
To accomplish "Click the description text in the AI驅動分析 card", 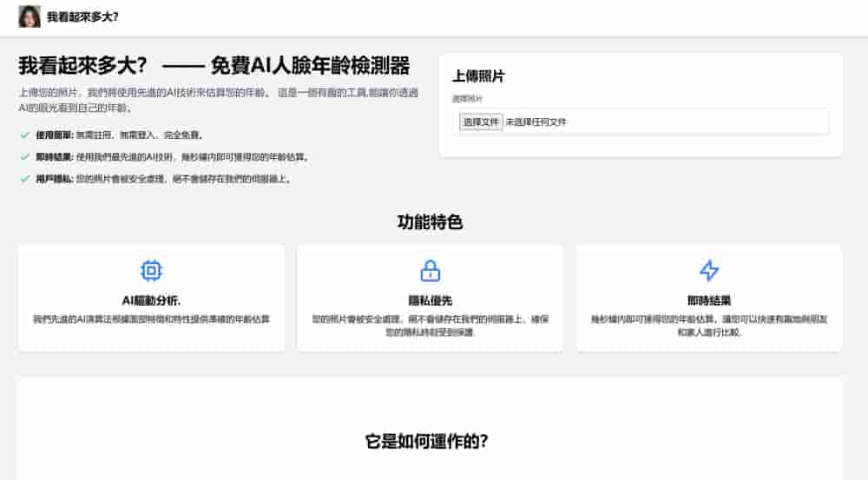I will tap(151, 319).
